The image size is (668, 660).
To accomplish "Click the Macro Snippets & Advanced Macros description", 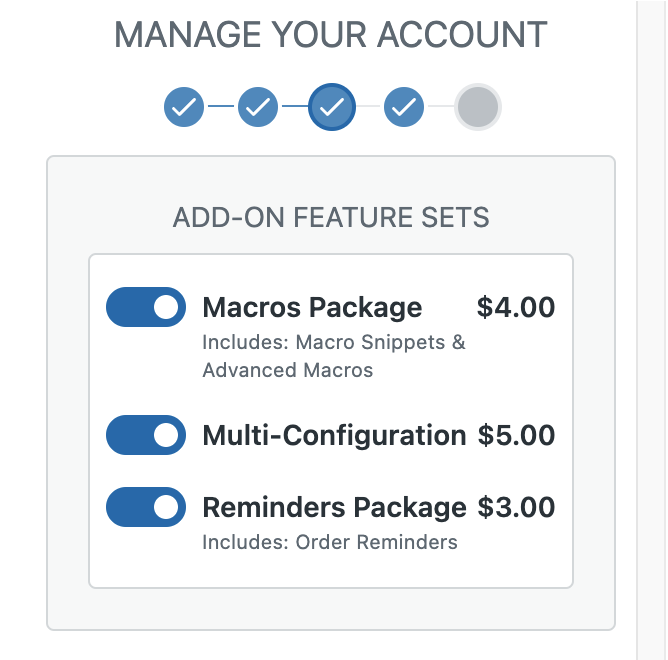I will pos(334,356).
